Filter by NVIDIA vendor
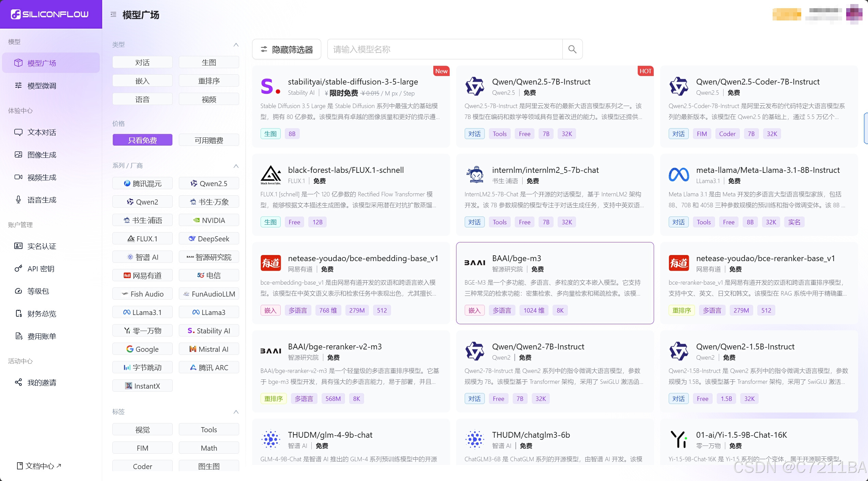Screen dimensions: 868x481 click(209, 220)
